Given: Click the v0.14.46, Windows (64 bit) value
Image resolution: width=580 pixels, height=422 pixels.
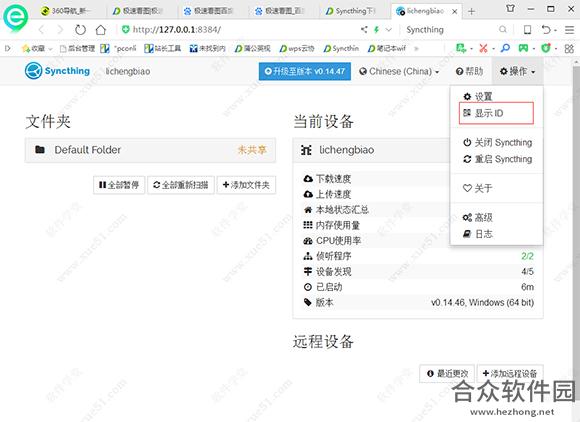Looking at the screenshot, I should tap(482, 303).
